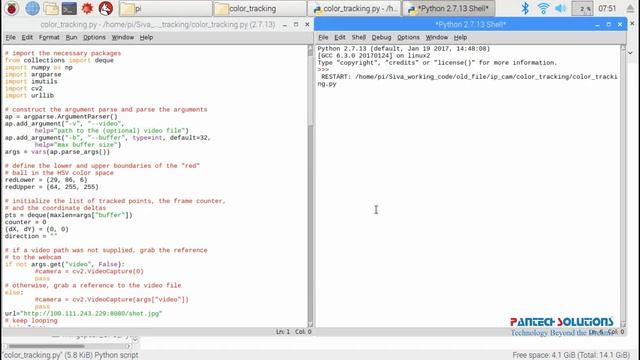Click the pts = deque(maxlen=...) line
This screenshot has height=360, width=640.
(x=69, y=215)
